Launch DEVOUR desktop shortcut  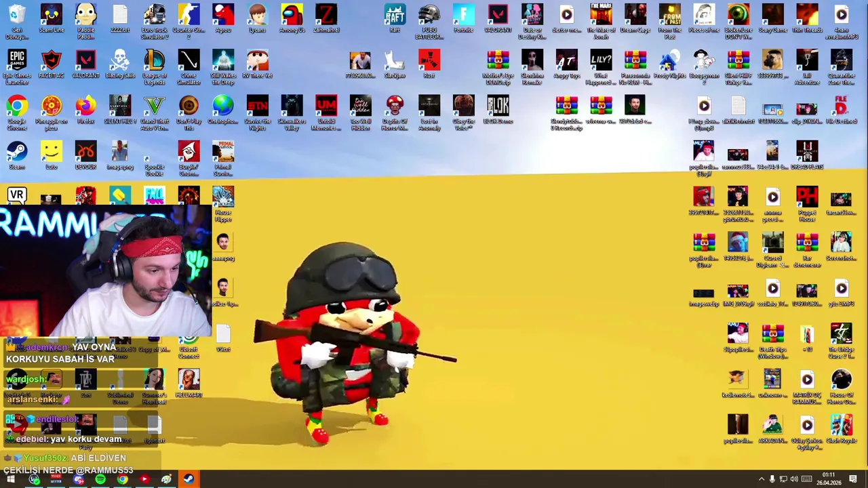point(85,156)
